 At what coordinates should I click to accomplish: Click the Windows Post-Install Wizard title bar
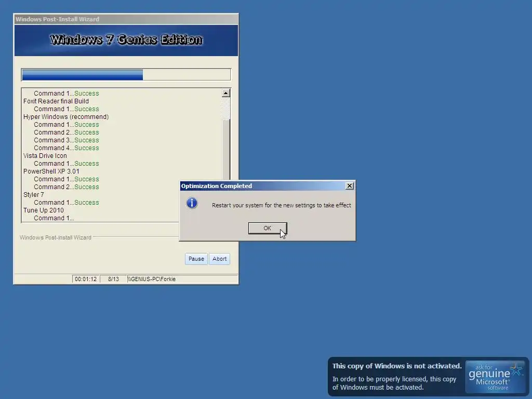[126, 19]
